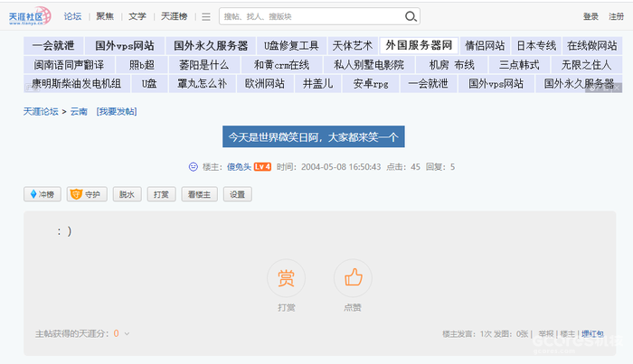This screenshot has width=633, height=364.
Task: Click the 楼主发言：1次 text
Action: [468, 334]
